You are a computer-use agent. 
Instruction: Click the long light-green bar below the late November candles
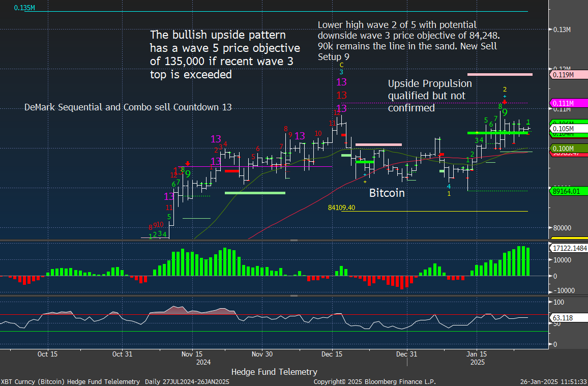coord(255,193)
